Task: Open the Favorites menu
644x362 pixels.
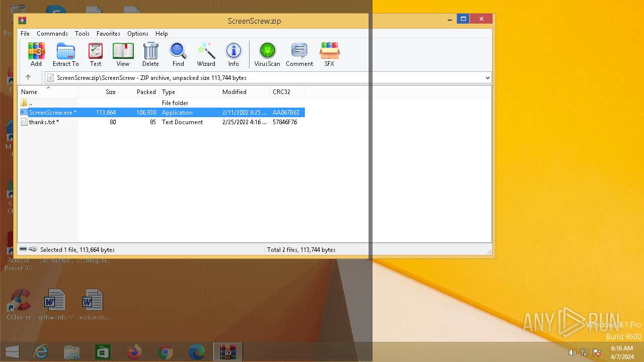Action: (108, 34)
